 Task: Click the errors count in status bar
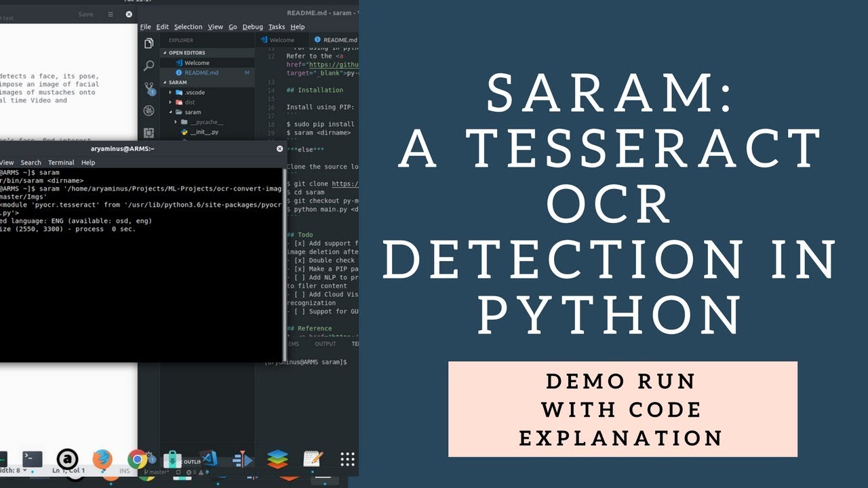(192, 472)
